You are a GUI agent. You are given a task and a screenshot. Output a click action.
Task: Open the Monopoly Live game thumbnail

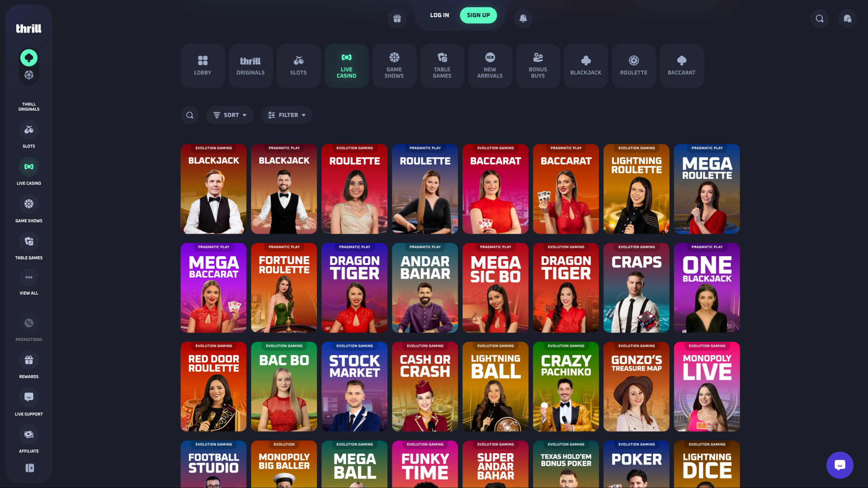707,386
